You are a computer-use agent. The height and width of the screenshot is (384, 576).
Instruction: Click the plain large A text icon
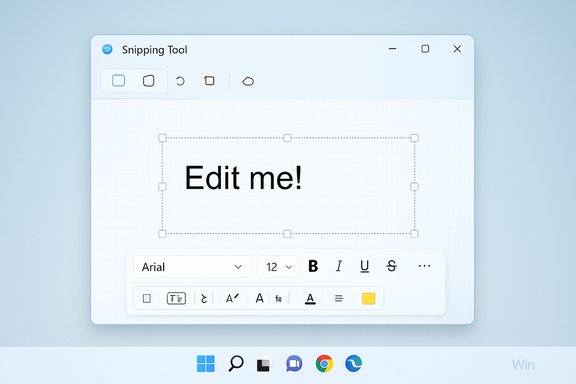pos(259,298)
